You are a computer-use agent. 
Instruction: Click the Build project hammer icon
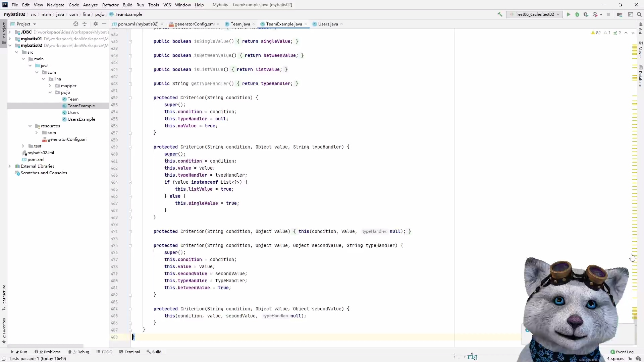coord(500,14)
